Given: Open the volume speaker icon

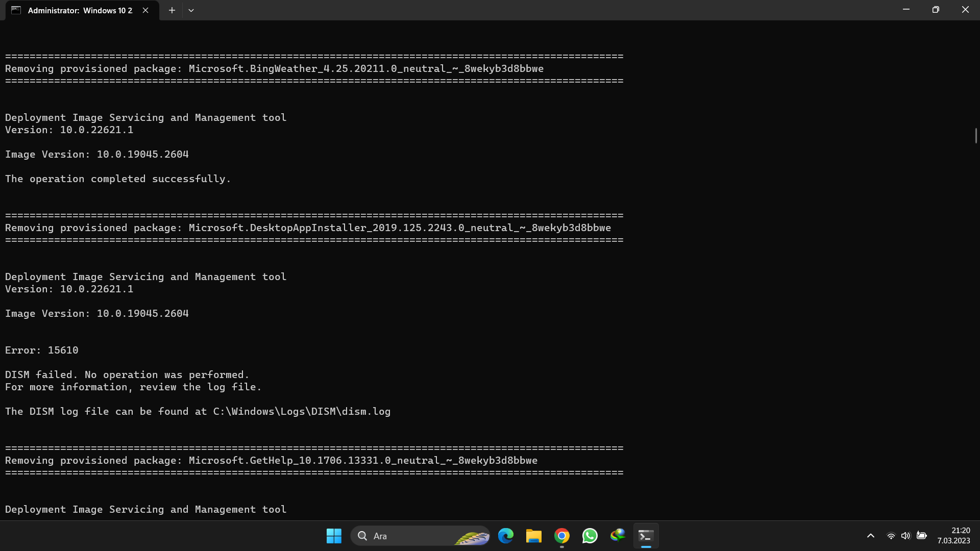Looking at the screenshot, I should point(905,536).
